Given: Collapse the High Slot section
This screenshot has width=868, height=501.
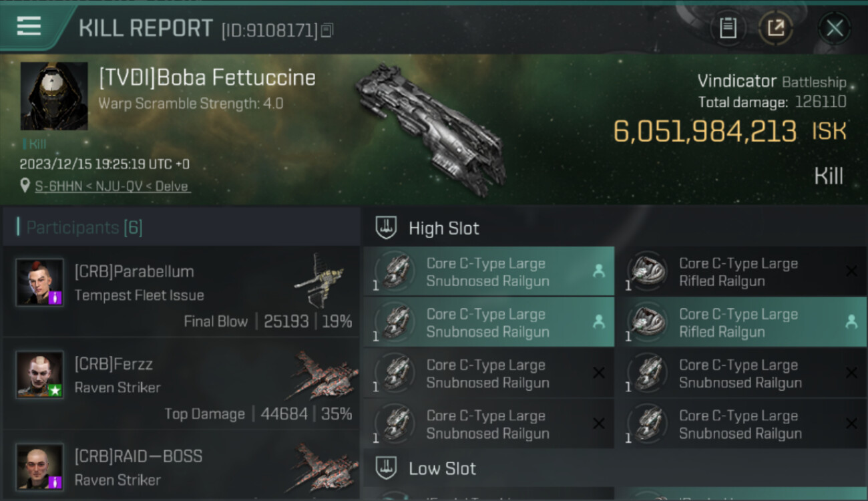Looking at the screenshot, I should [x=386, y=228].
